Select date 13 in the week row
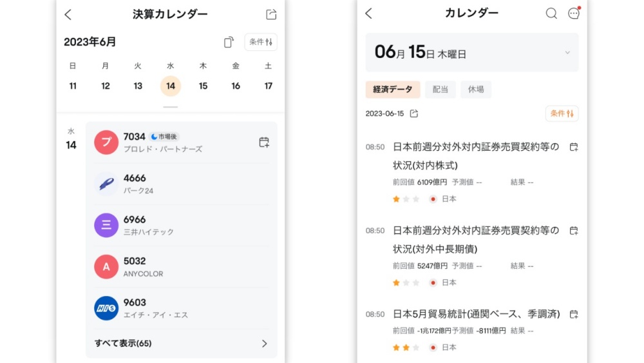Screen dimensions: 644x363 (x=138, y=86)
